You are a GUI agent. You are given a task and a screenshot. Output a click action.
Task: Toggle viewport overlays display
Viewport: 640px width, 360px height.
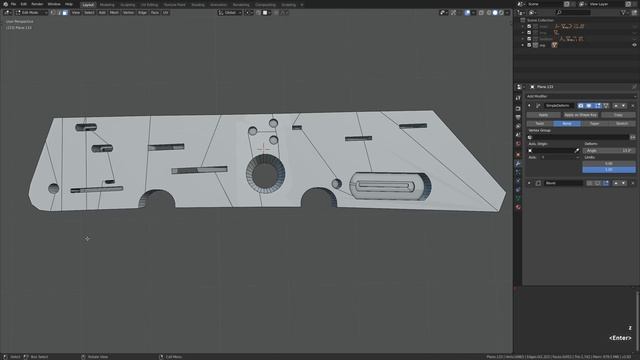tap(468, 13)
